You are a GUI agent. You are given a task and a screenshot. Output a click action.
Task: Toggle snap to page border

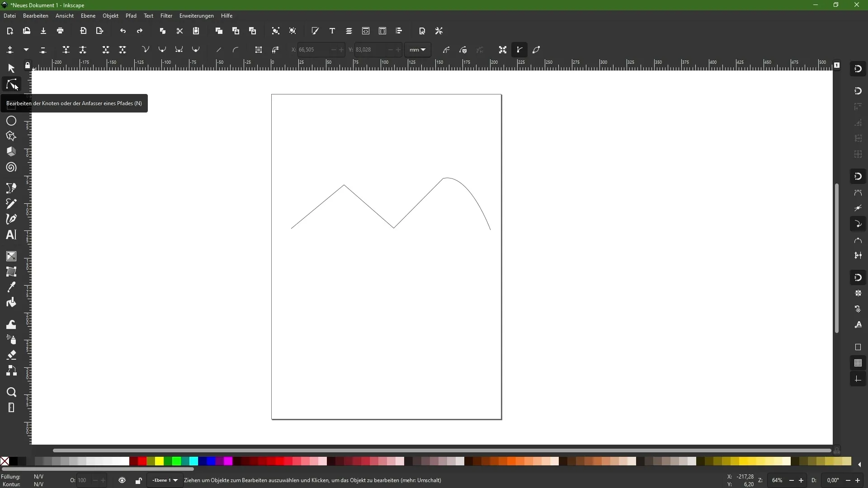click(858, 347)
